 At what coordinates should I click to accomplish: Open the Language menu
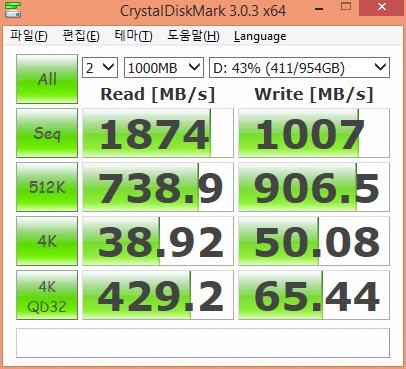tap(260, 36)
